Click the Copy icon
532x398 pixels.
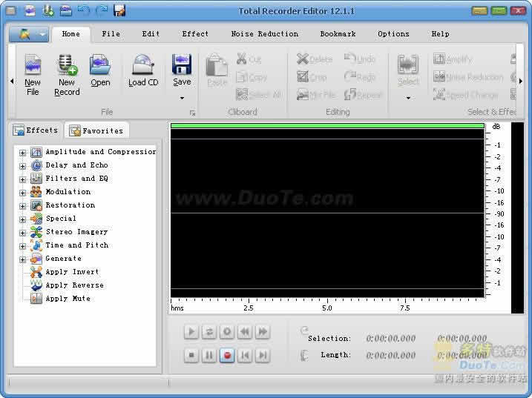click(x=242, y=77)
